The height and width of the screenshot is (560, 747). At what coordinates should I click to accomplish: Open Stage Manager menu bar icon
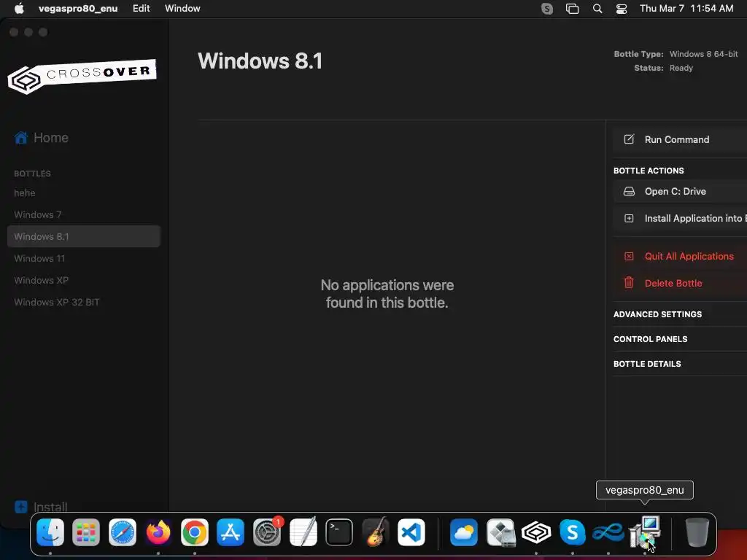(x=572, y=9)
